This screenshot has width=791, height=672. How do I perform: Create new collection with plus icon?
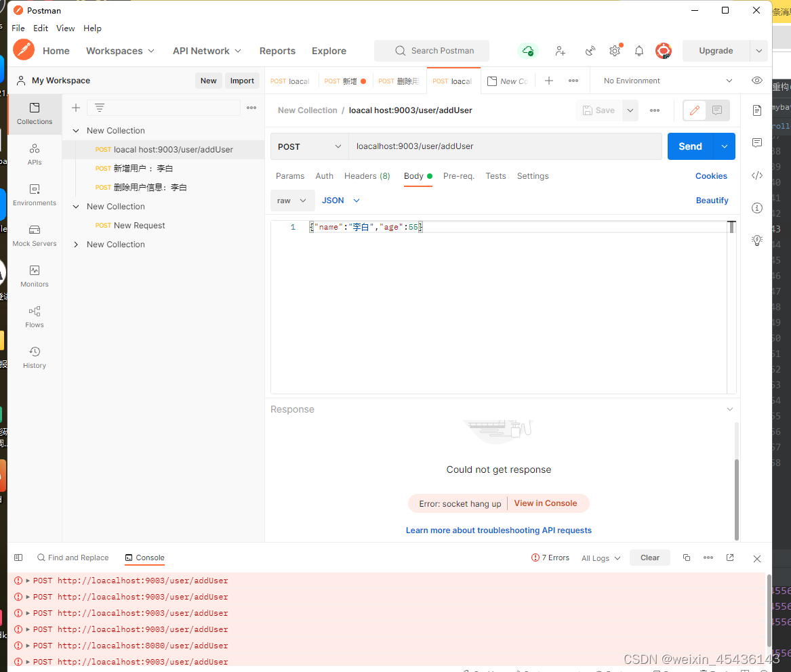click(76, 108)
